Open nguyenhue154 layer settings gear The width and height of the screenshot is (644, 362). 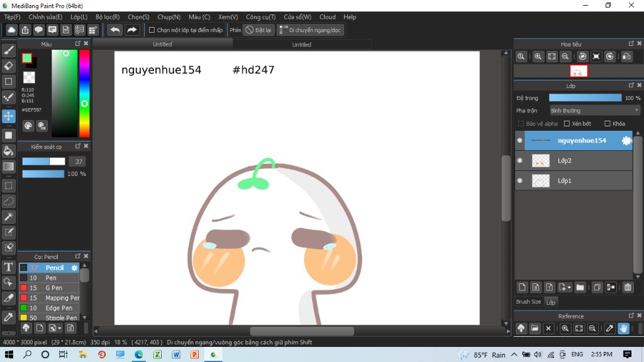pos(626,140)
